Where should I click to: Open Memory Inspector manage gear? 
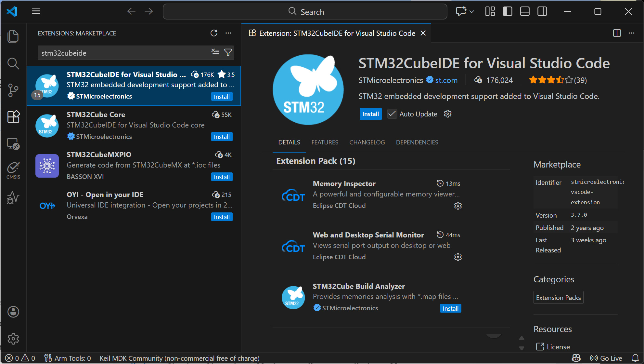click(x=458, y=206)
